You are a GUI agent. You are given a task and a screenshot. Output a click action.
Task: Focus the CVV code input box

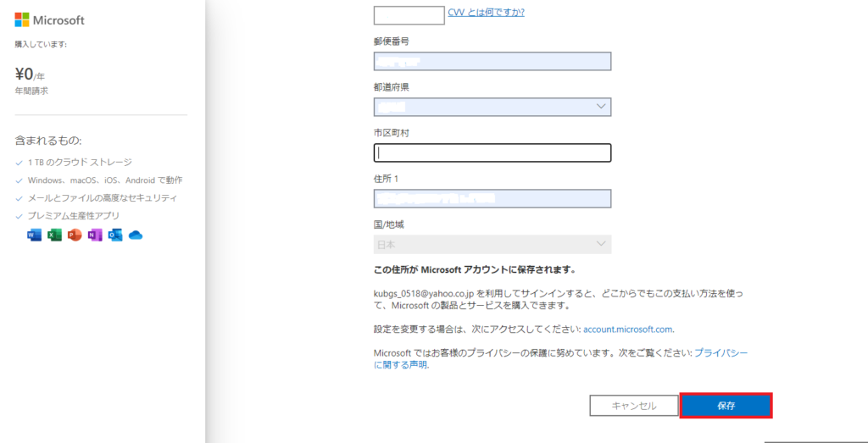pyautogui.click(x=409, y=15)
